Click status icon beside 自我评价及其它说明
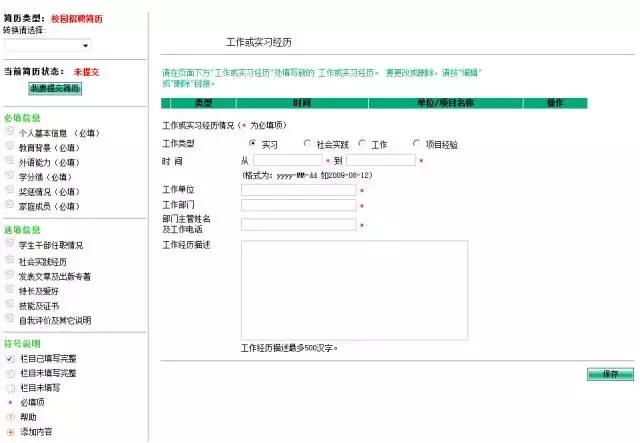This screenshot has height=443, width=640. point(9,318)
